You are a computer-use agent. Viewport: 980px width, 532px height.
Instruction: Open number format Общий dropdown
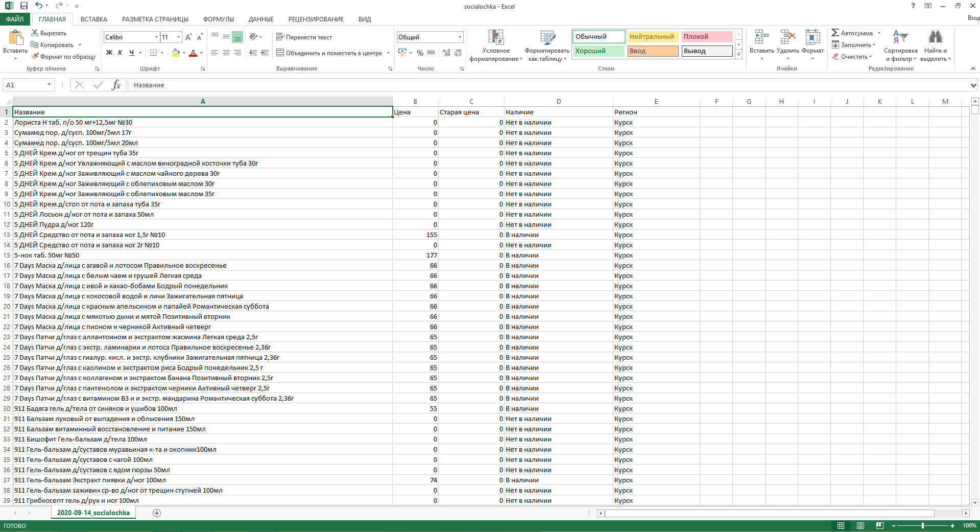click(460, 37)
